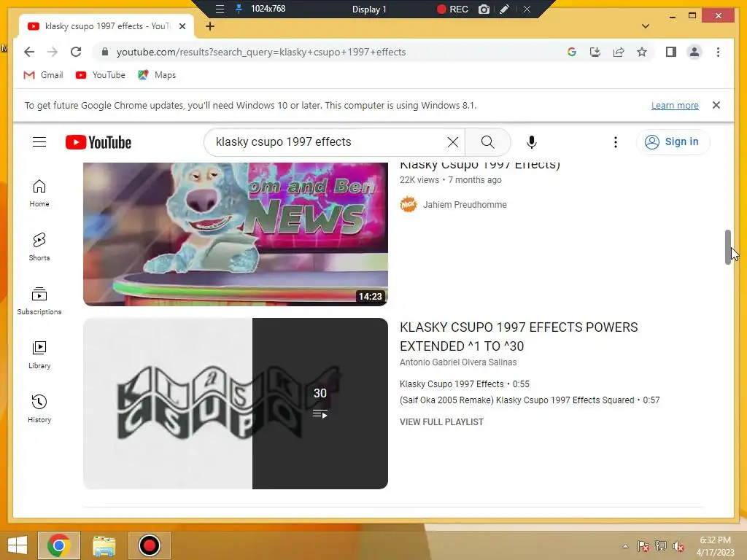
Task: Click the browser back arrow
Action: 29,52
